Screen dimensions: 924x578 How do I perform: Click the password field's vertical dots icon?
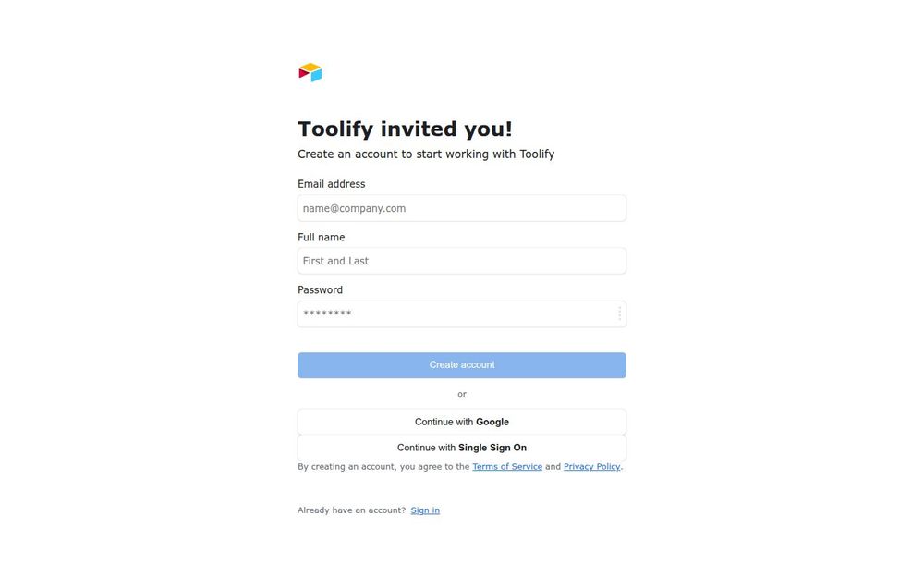click(x=619, y=314)
